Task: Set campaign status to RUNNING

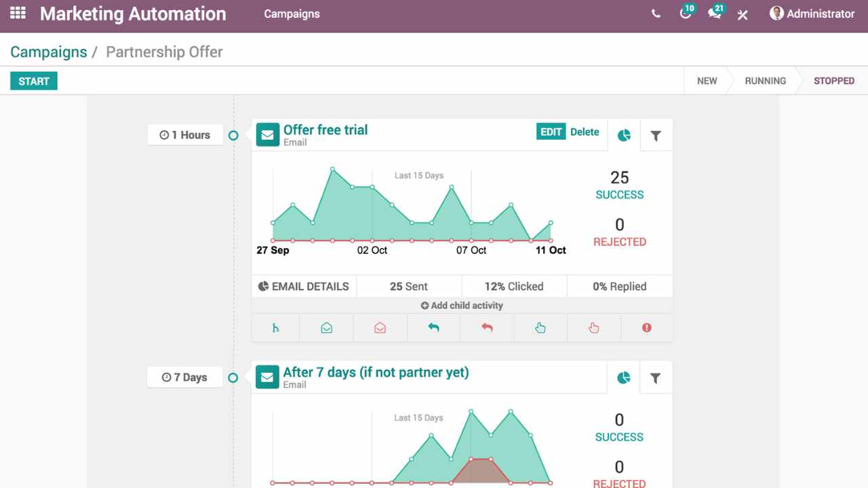Action: coord(765,81)
